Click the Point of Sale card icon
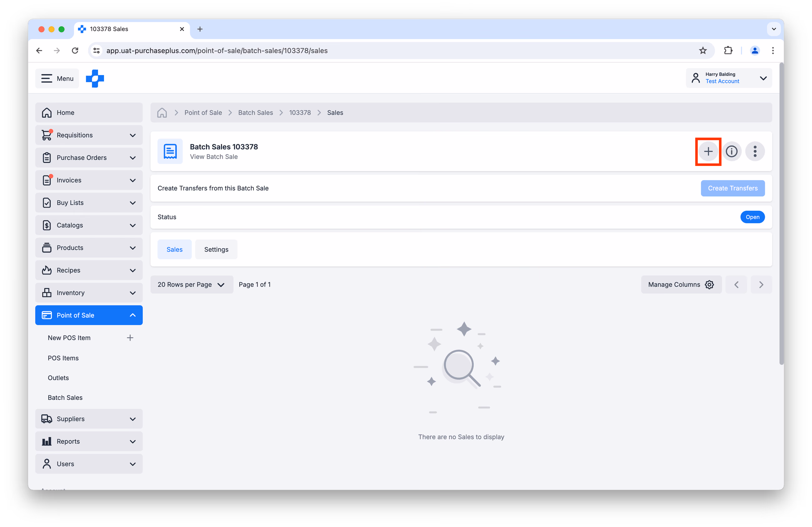The height and width of the screenshot is (527, 812). click(47, 315)
